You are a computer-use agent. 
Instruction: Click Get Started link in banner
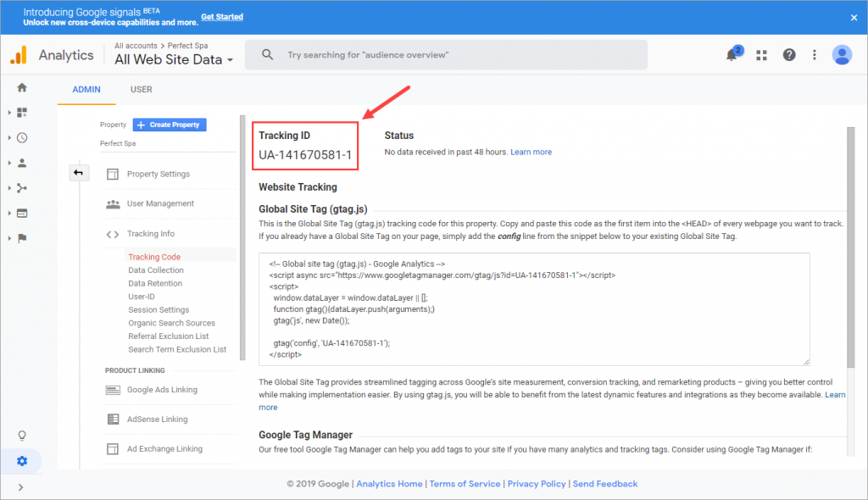221,17
